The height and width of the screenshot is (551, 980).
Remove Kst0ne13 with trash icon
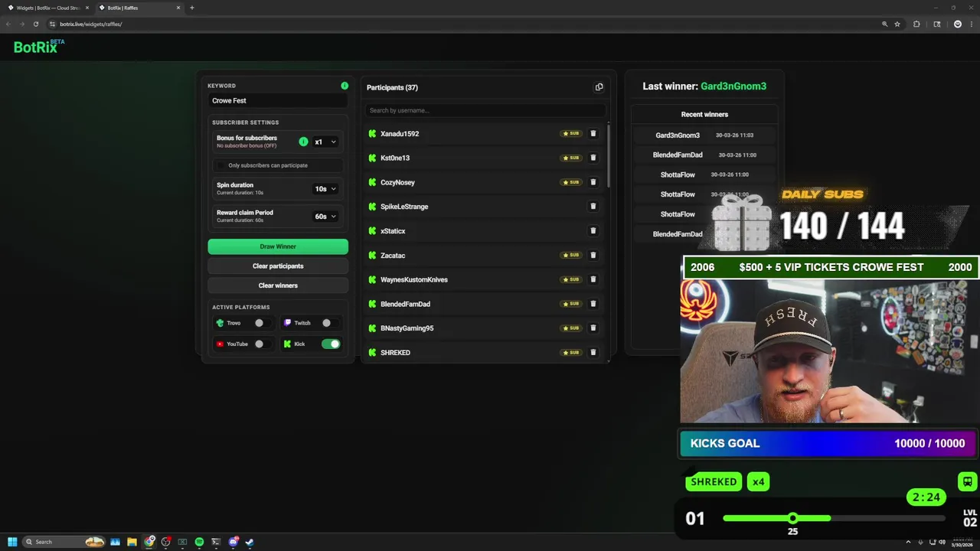tap(593, 158)
